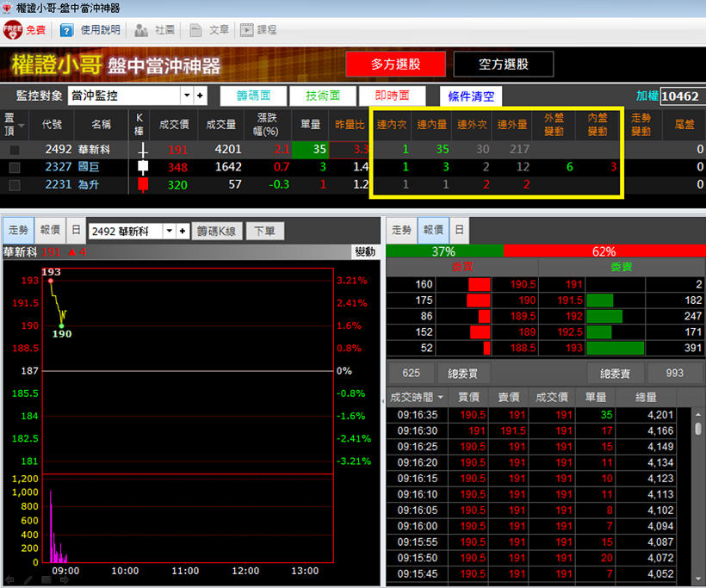Screen dimensions: 706x588
Task: Switch left panel to 走勢 tab
Action: pos(18,230)
